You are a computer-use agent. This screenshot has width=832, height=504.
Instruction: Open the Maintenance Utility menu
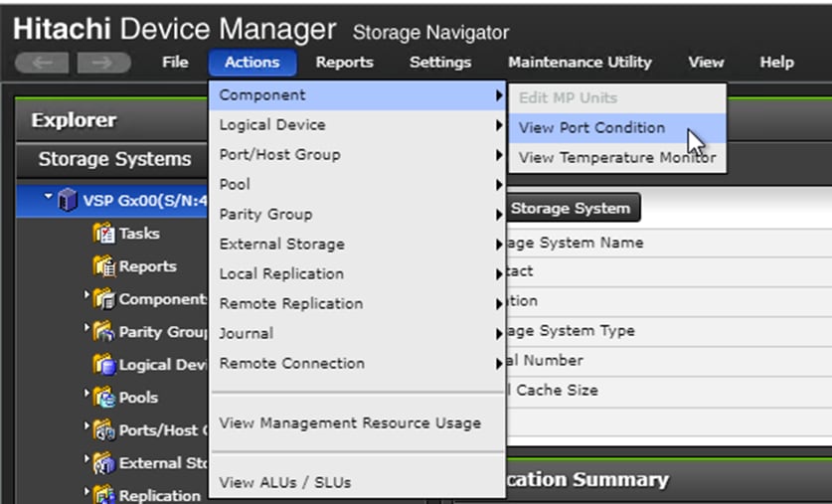pyautogui.click(x=580, y=63)
